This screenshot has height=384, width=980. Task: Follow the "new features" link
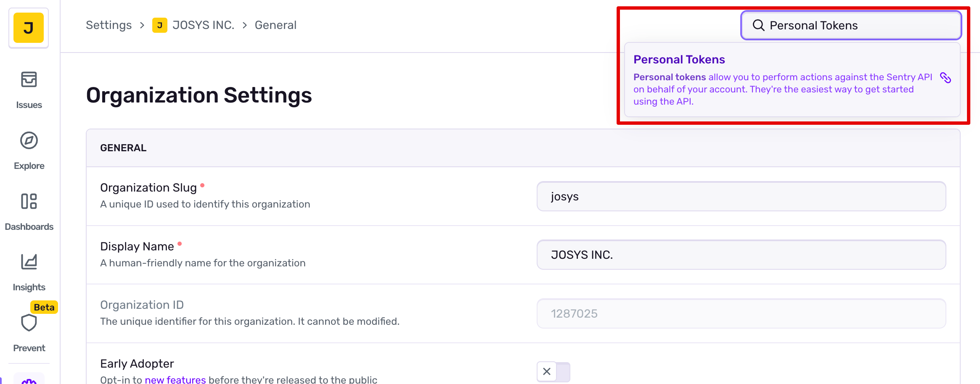[175, 379]
